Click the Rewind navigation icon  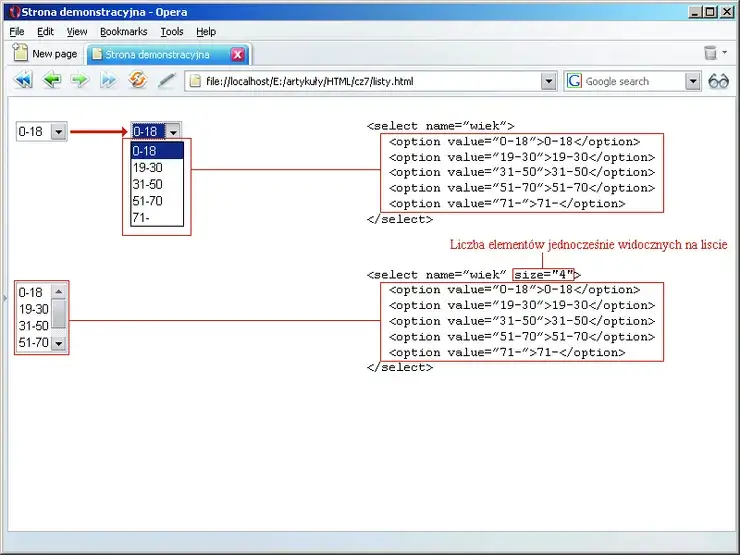pos(23,80)
